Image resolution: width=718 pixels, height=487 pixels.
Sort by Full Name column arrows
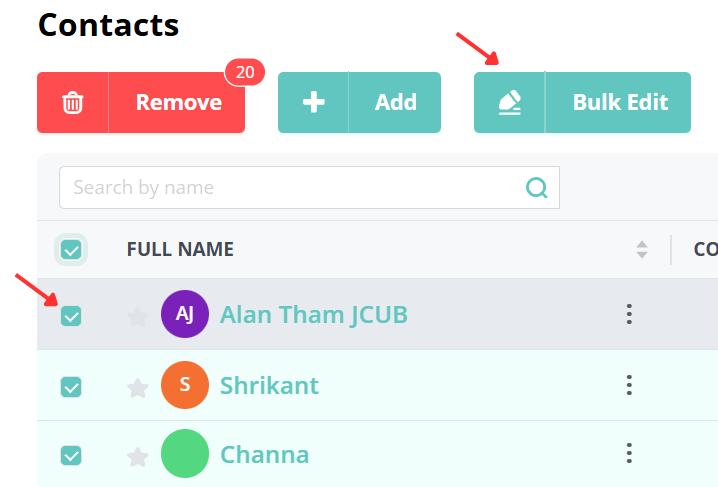[x=642, y=249]
